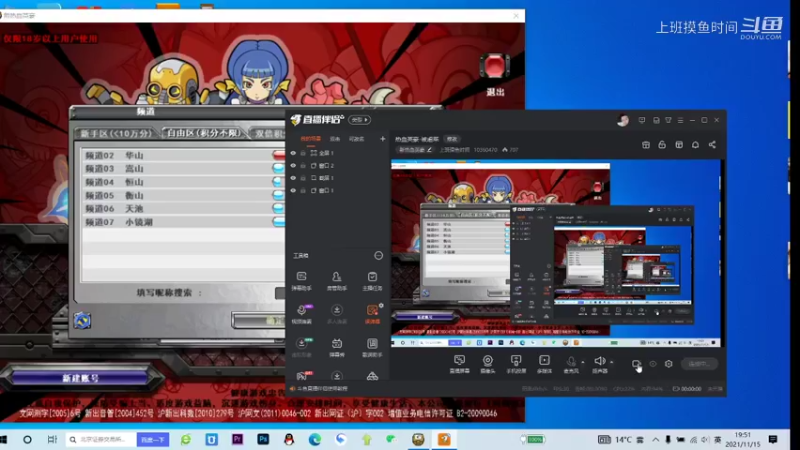Expand microphone options arrow
800x450 pixels.
coord(583,362)
